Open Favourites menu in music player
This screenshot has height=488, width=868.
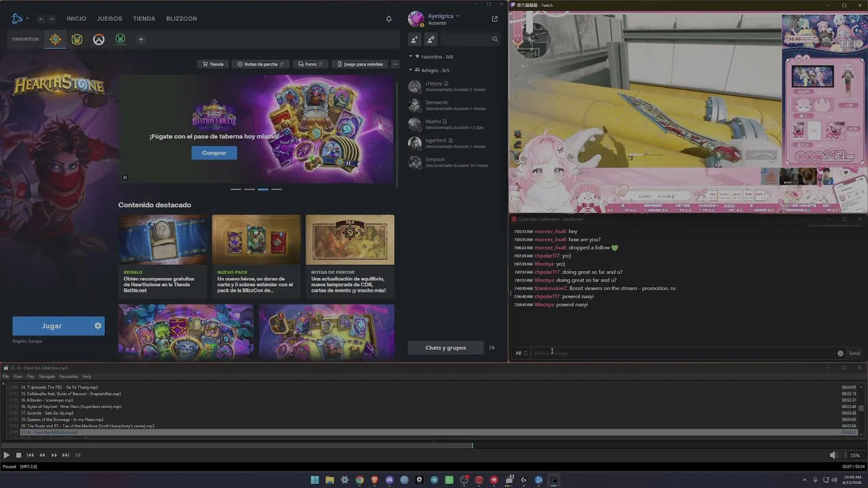(68, 377)
